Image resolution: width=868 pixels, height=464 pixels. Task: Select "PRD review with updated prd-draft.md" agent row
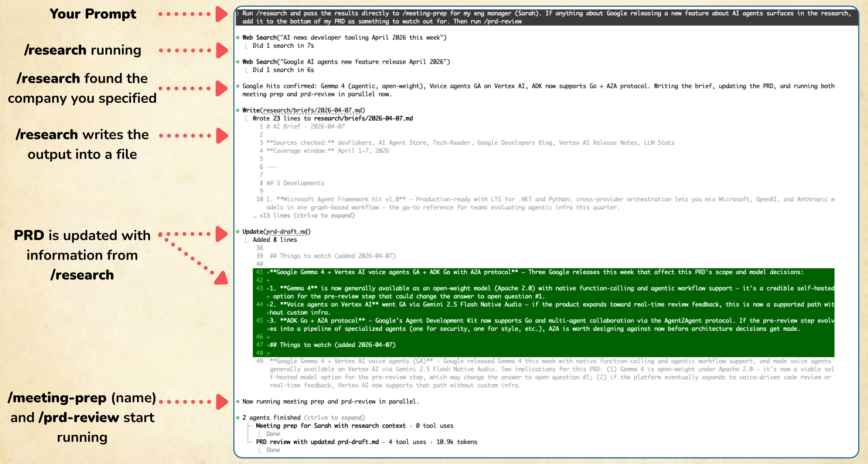pos(366,442)
